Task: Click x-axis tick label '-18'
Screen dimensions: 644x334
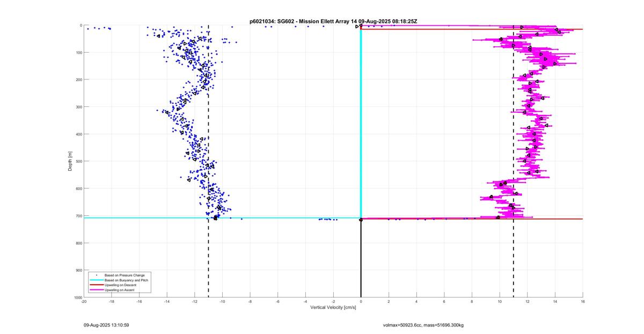Action: [x=111, y=302]
